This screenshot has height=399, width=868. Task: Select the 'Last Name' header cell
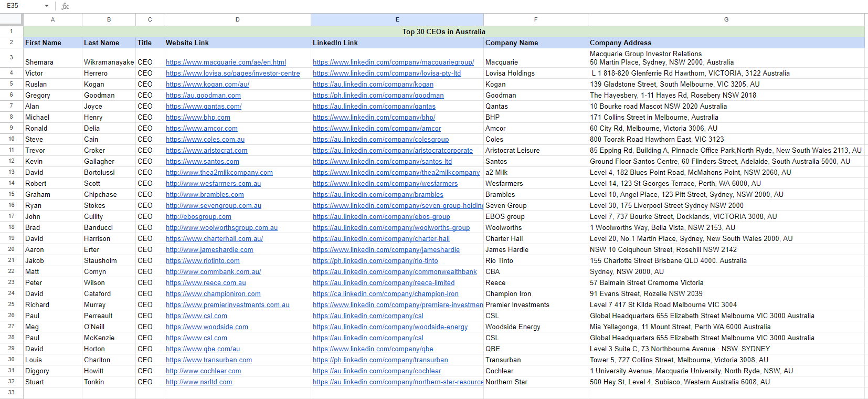click(109, 43)
